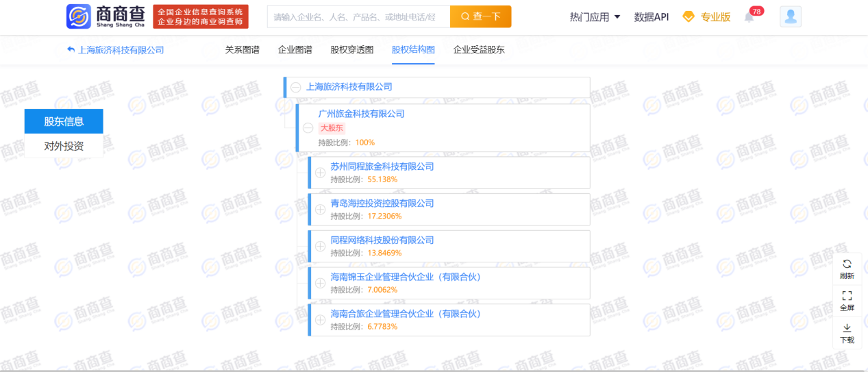The width and height of the screenshot is (868, 372).
Task: Click the 查一下 search button
Action: coord(481,16)
